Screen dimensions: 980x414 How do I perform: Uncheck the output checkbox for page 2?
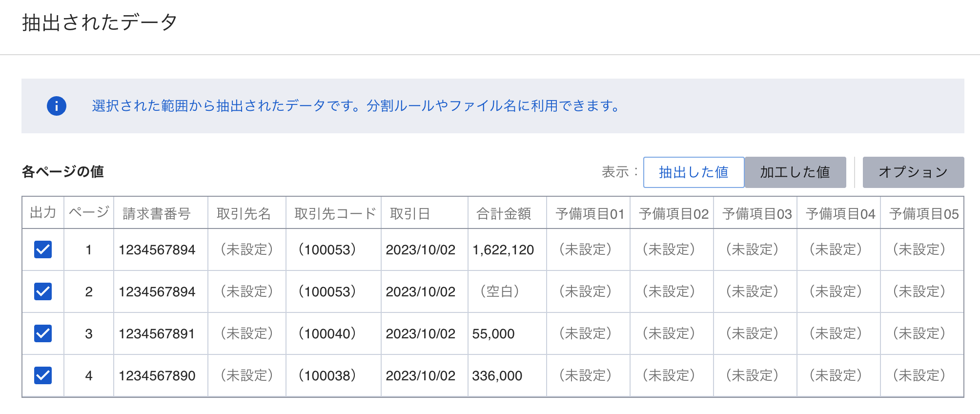pos(43,291)
